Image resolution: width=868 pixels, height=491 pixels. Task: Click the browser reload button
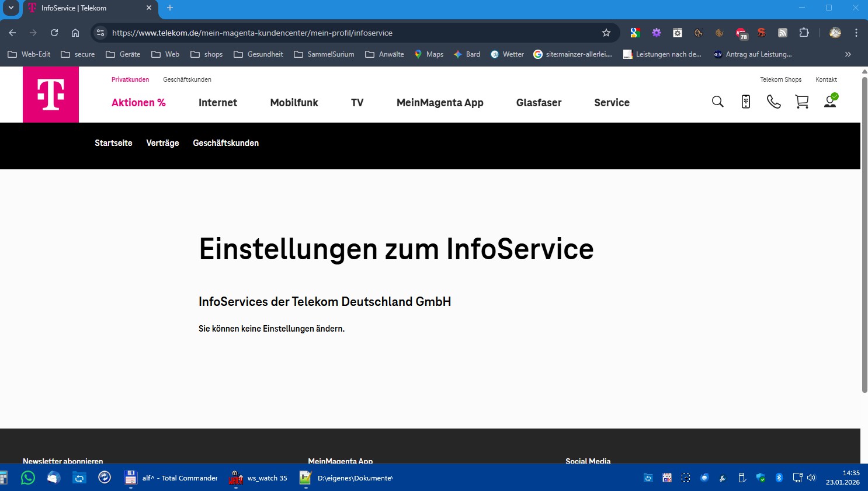point(54,33)
